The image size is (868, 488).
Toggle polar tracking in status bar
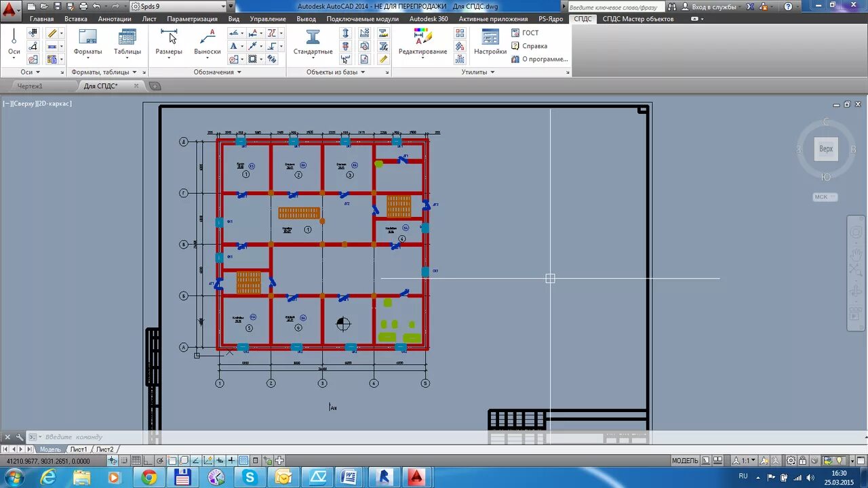pos(160,461)
